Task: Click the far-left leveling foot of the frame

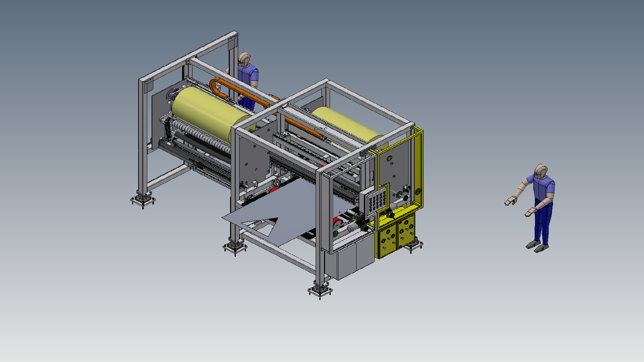Action: click(143, 200)
